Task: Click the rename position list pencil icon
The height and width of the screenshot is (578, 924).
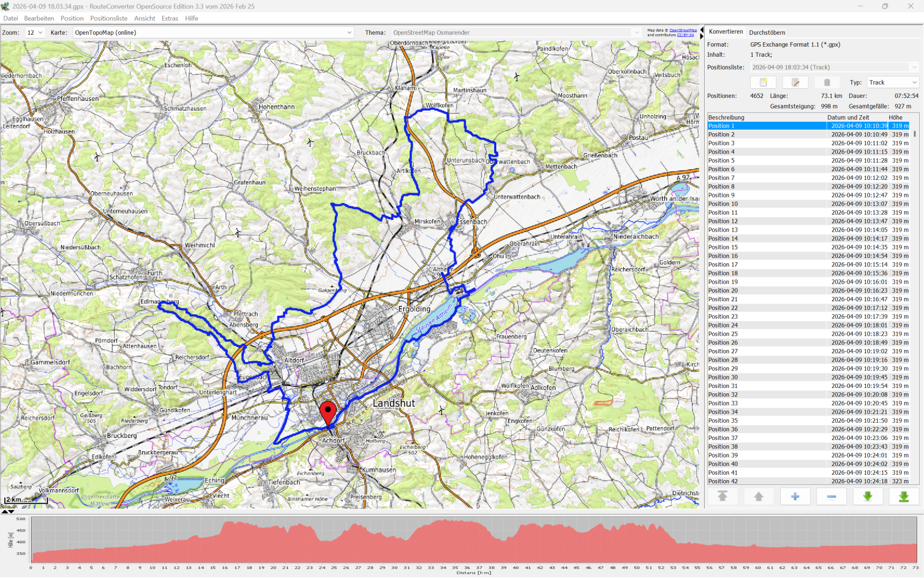Action: pyautogui.click(x=795, y=82)
